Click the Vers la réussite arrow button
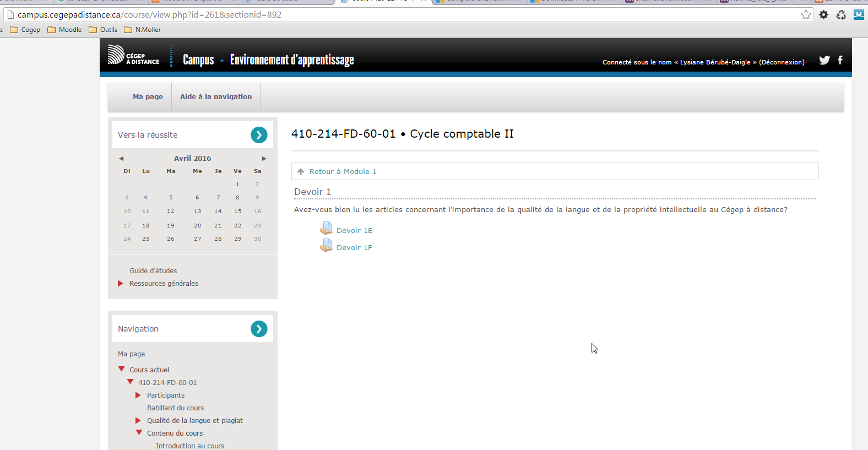 (x=259, y=135)
